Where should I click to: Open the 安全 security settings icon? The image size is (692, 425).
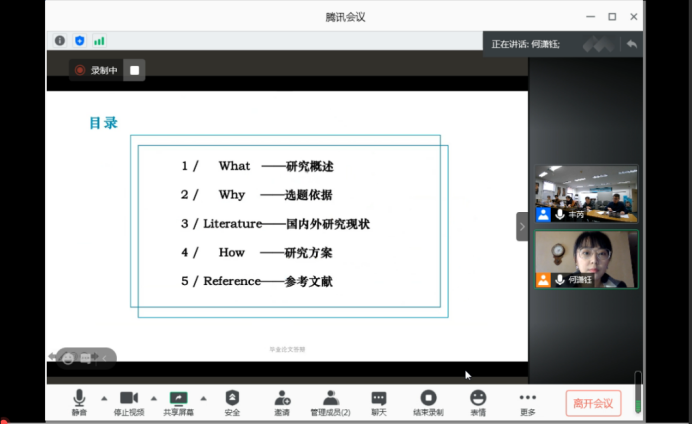tap(232, 402)
